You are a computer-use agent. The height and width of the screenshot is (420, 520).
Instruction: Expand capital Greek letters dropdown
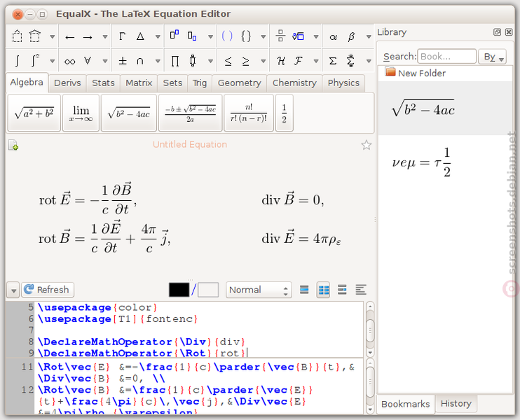pos(158,37)
